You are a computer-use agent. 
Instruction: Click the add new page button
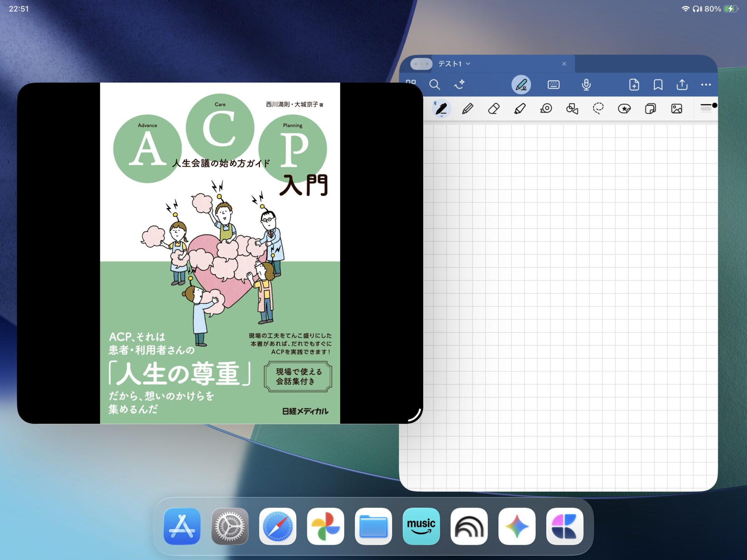coord(634,84)
